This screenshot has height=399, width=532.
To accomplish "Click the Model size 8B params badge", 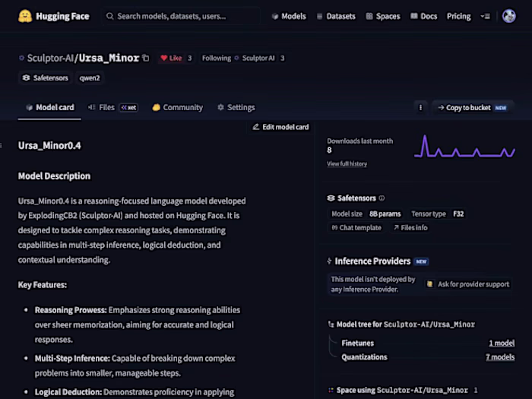I will [366, 214].
